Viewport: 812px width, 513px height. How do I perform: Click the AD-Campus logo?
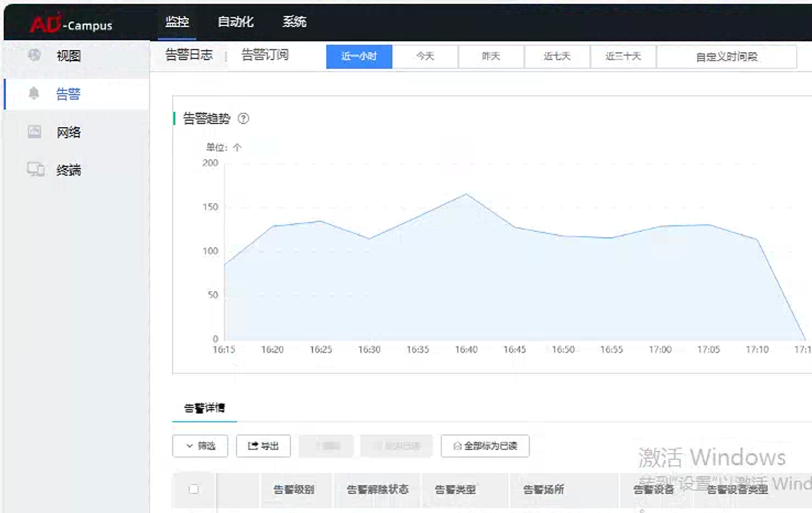tap(71, 24)
